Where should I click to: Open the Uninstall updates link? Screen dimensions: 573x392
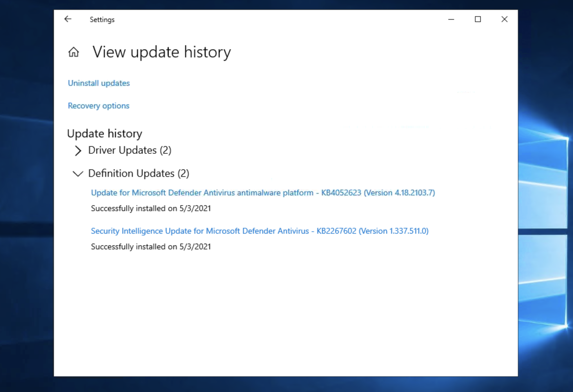tap(99, 83)
